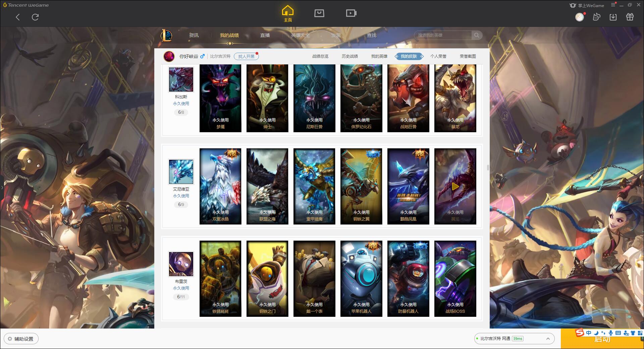Select 我的皮肤 sub-tab
This screenshot has height=349, width=644.
409,56
